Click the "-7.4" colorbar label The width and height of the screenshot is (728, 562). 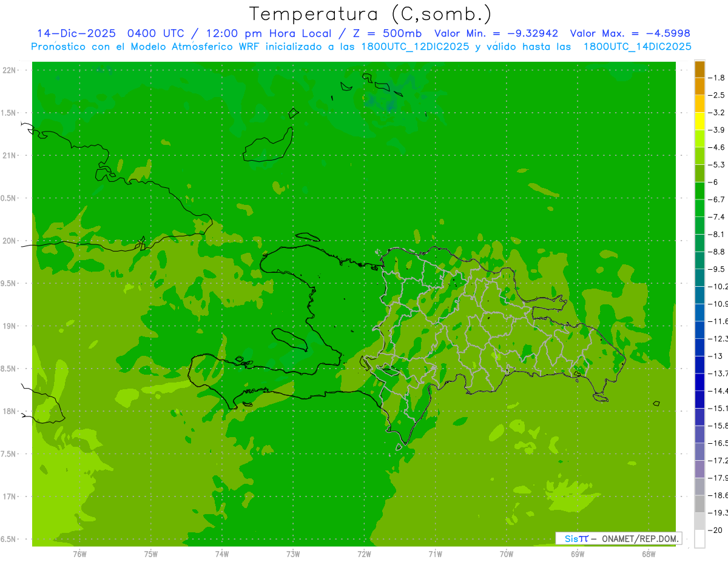716,217
